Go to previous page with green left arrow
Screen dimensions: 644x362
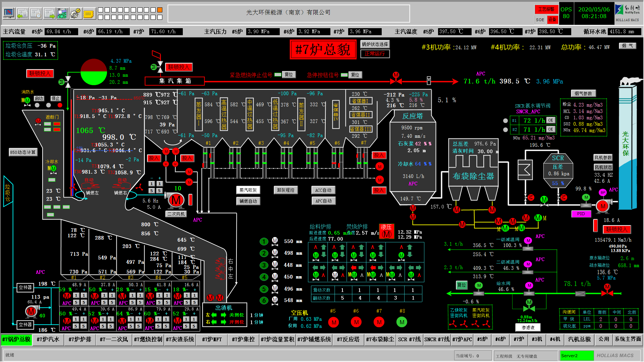(x=22, y=13)
